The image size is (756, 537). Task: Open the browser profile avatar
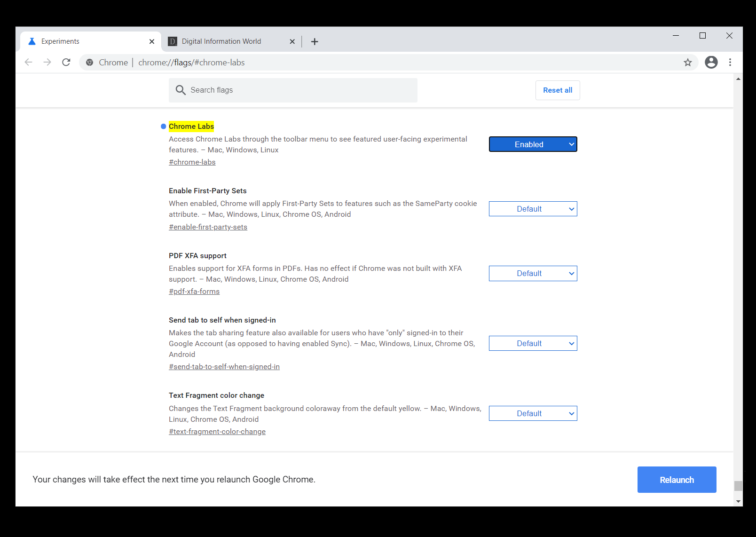click(x=711, y=62)
